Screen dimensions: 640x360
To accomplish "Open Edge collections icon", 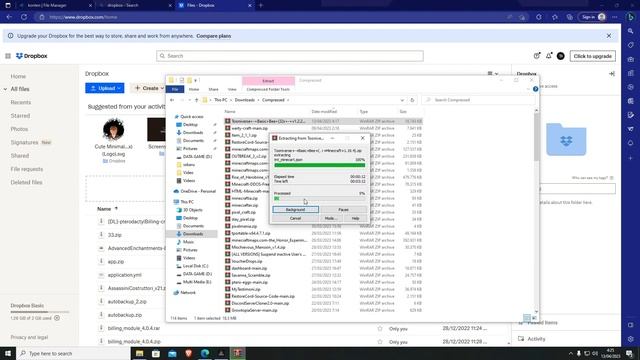I will [570, 17].
